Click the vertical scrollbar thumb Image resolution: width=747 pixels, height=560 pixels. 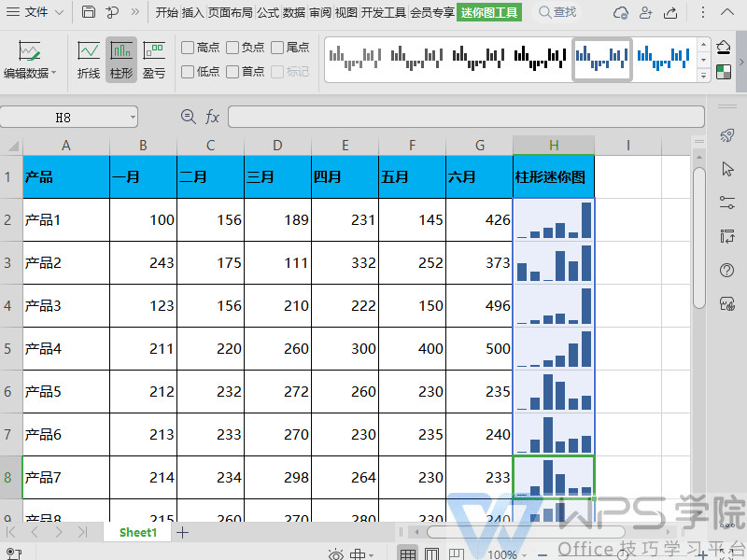pyautogui.click(x=698, y=238)
